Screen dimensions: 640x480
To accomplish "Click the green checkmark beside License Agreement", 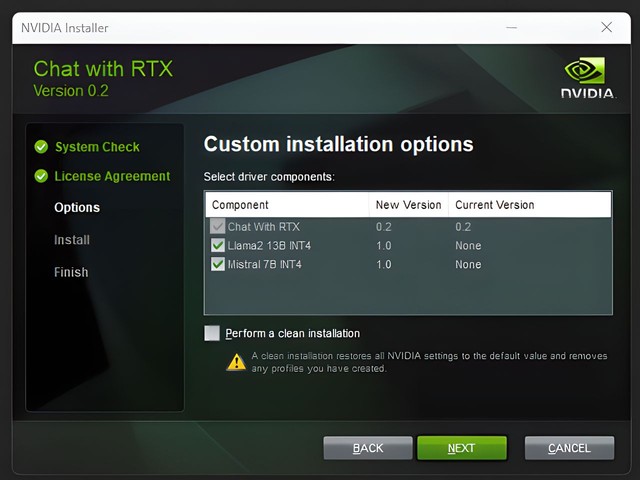I will pos(41,176).
